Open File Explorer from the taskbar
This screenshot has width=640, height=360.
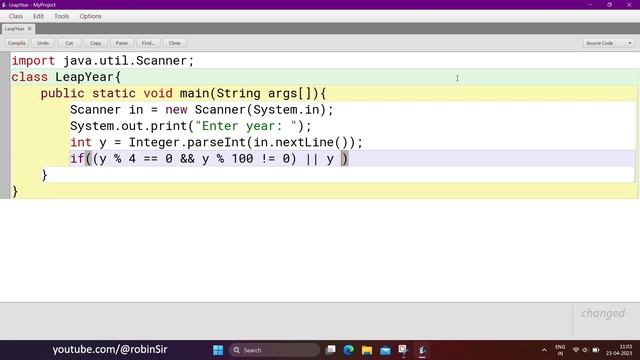[367, 350]
